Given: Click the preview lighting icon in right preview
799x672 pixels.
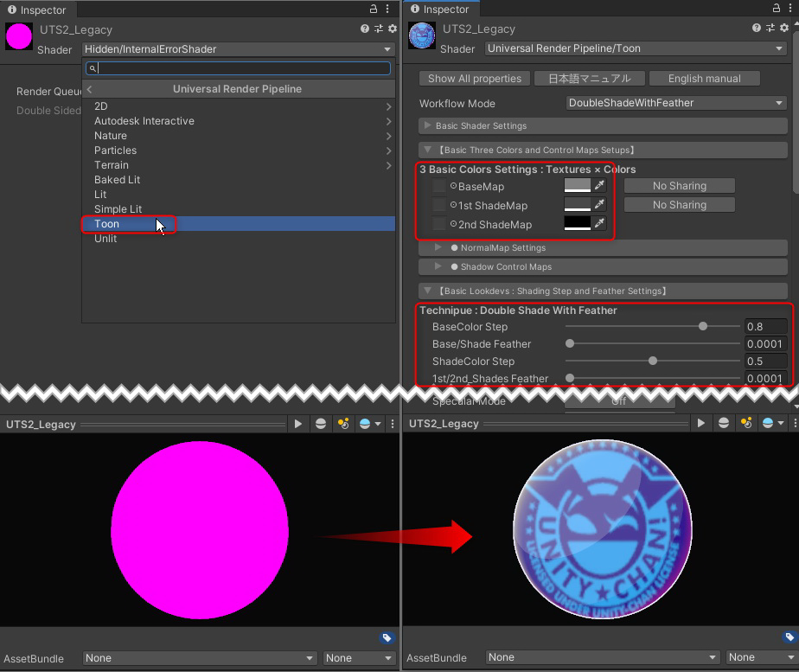Looking at the screenshot, I should point(746,424).
